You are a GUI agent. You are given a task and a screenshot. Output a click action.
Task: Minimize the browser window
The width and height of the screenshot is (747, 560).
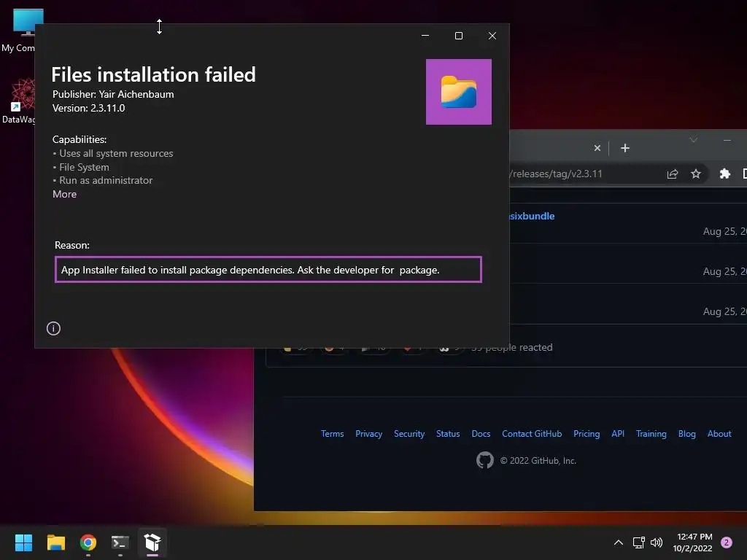coord(727,140)
